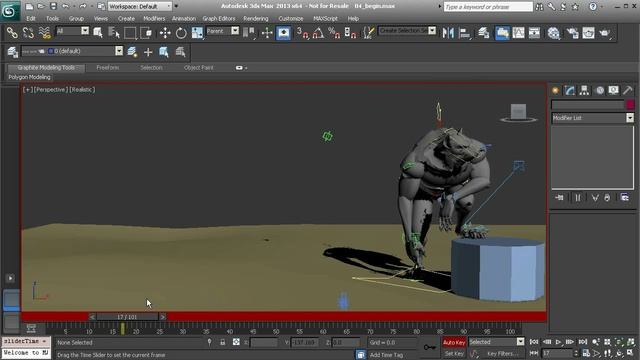This screenshot has height=360, width=640.
Task: Toggle Percent Snap
Action: (x=334, y=33)
